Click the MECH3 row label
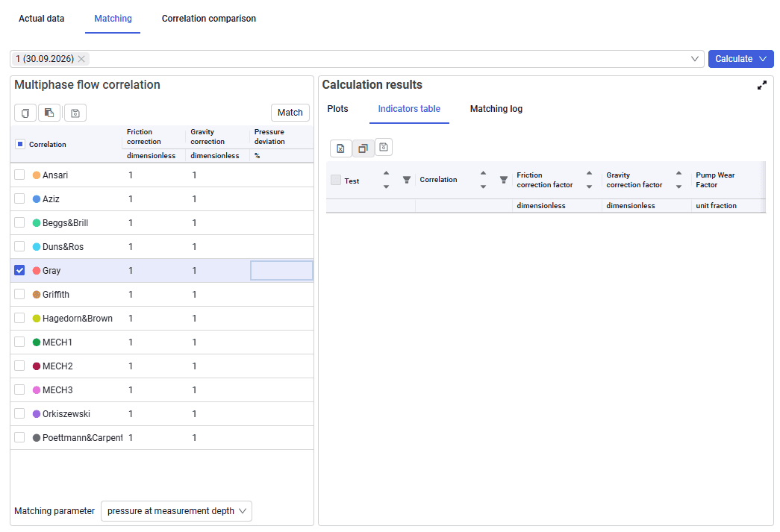This screenshot has width=780, height=532. coord(57,389)
